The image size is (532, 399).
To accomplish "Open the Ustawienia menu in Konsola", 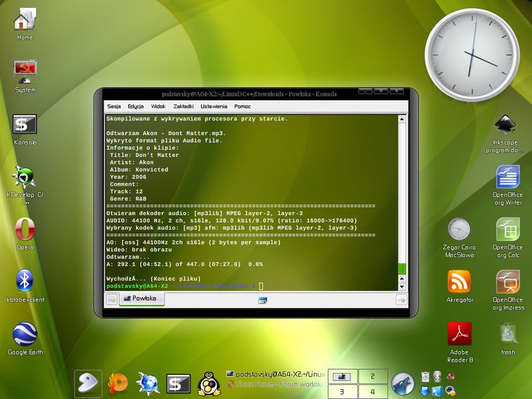I will point(213,106).
